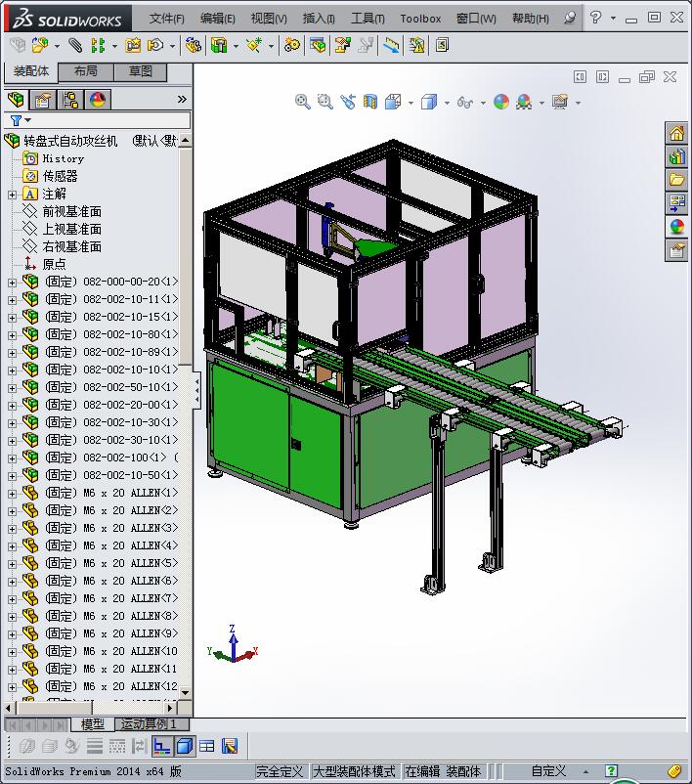692x784 pixels.
Task: Click the Previous View icon
Action: 348,102
